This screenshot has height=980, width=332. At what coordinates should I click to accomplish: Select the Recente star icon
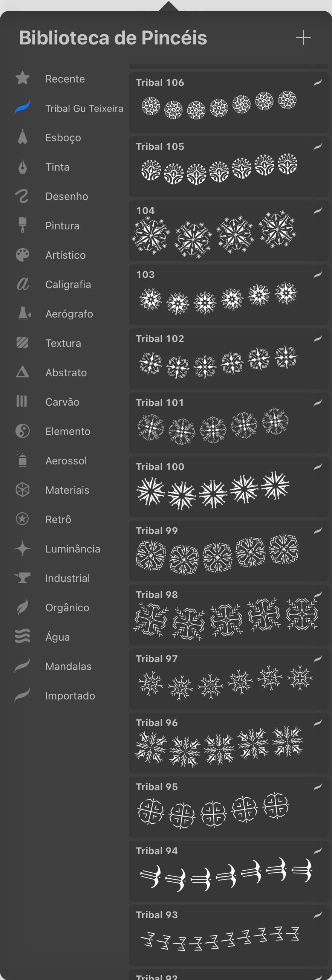23,78
